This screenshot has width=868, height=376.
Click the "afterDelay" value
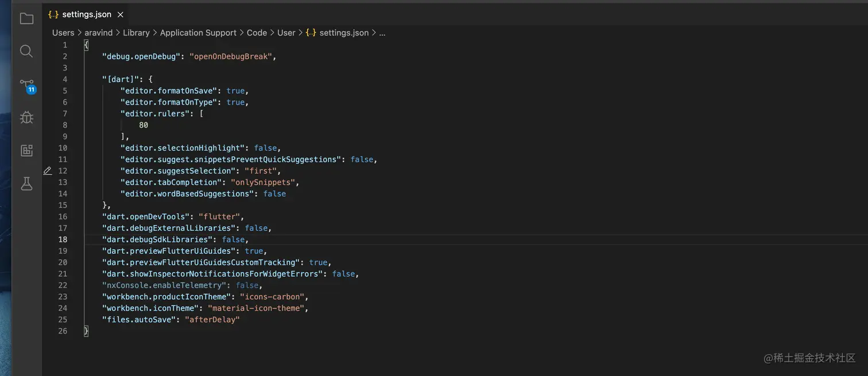(x=213, y=320)
